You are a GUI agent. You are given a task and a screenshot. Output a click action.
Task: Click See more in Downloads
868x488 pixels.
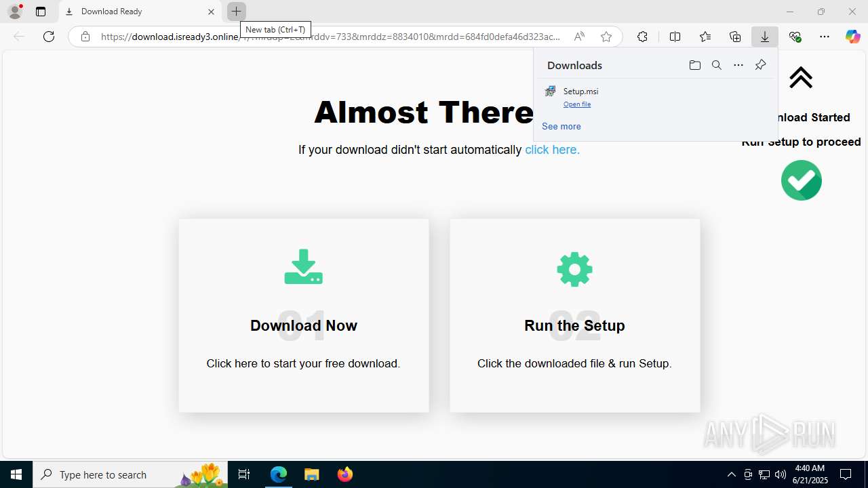coord(561,126)
